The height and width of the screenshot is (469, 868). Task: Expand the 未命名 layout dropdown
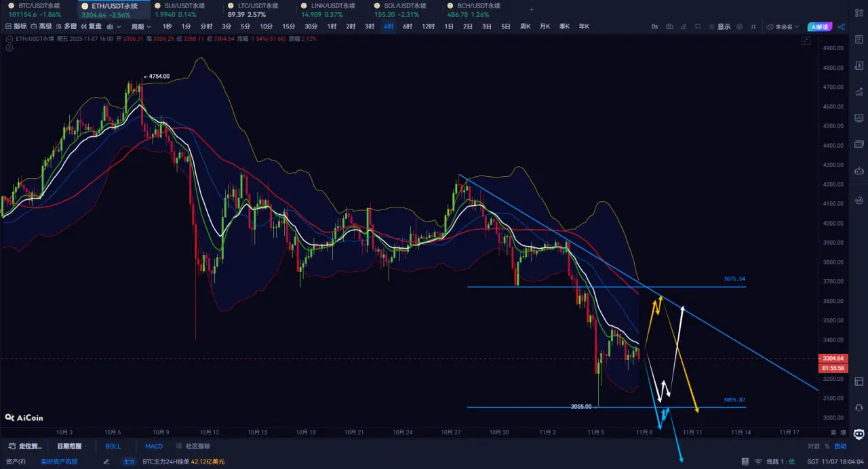click(x=783, y=26)
